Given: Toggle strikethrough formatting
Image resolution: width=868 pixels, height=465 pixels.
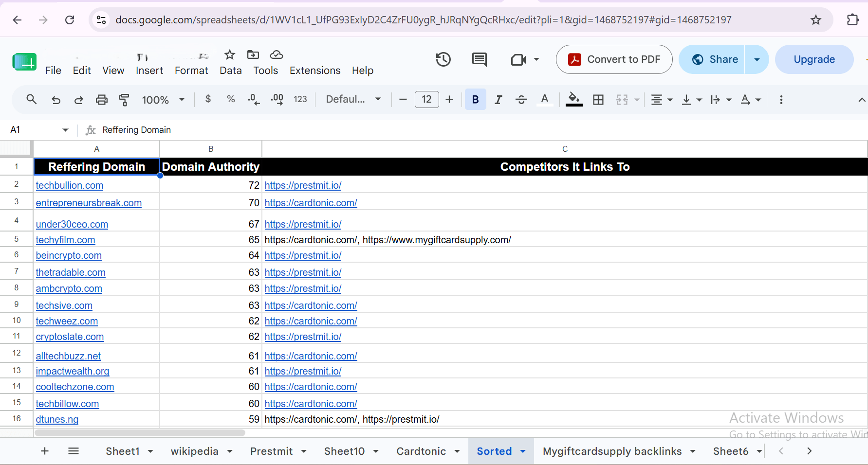Looking at the screenshot, I should tap(521, 100).
